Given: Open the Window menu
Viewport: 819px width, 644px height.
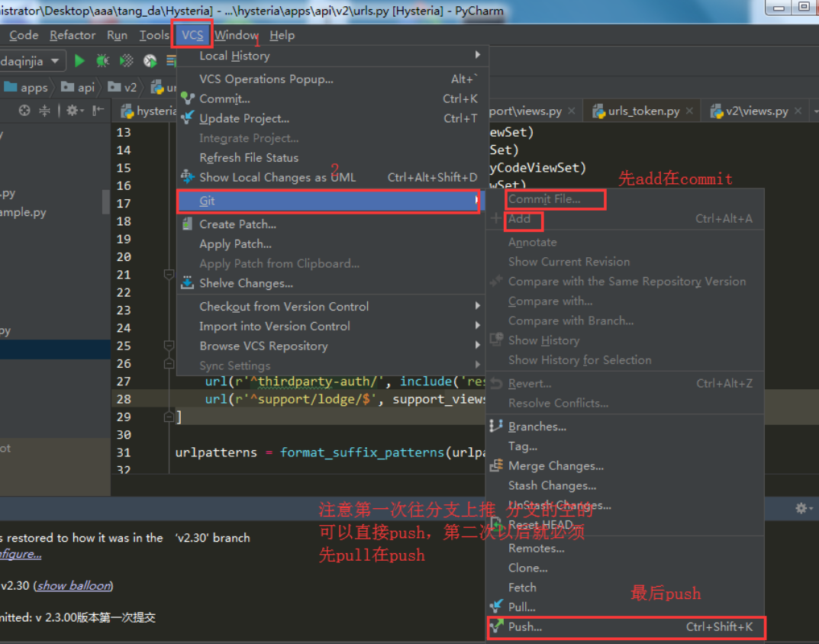Looking at the screenshot, I should [x=236, y=34].
